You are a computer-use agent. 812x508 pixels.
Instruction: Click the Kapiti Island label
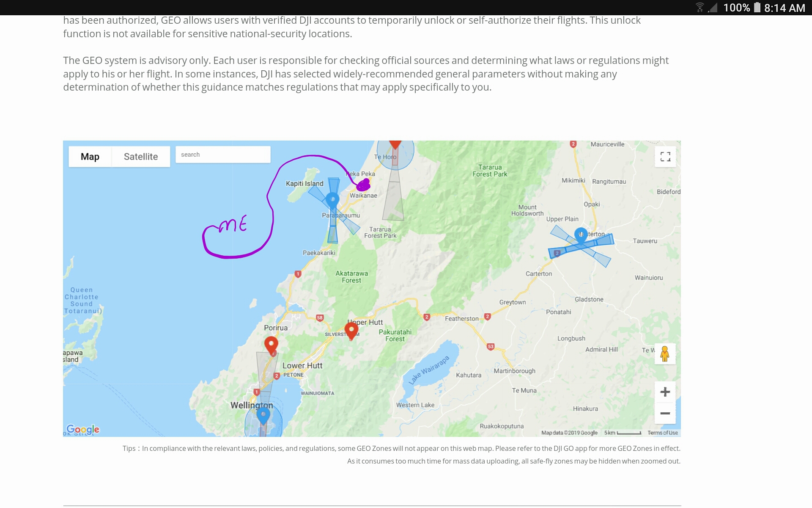tap(304, 183)
